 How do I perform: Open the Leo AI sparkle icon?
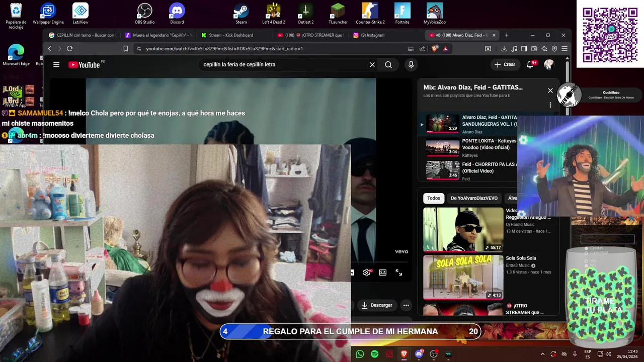tap(544, 49)
